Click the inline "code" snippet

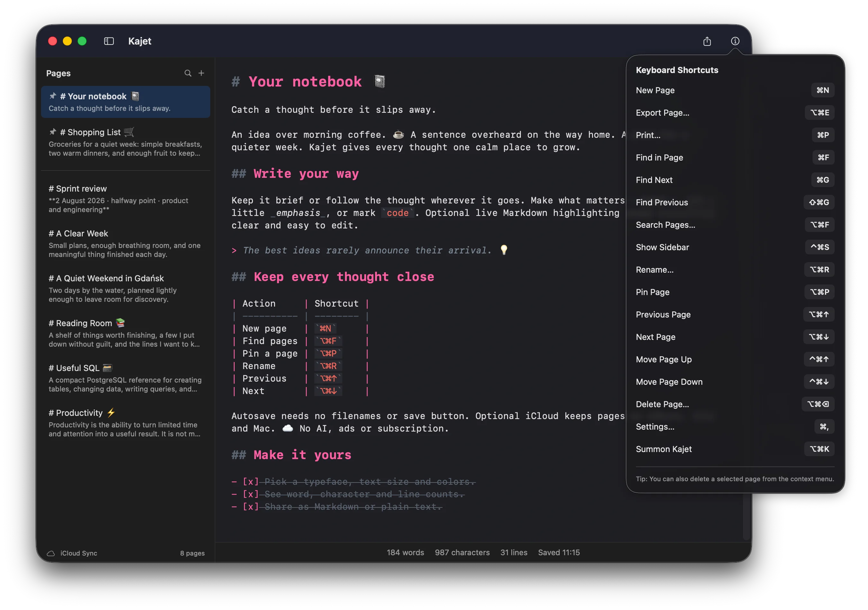(398, 213)
